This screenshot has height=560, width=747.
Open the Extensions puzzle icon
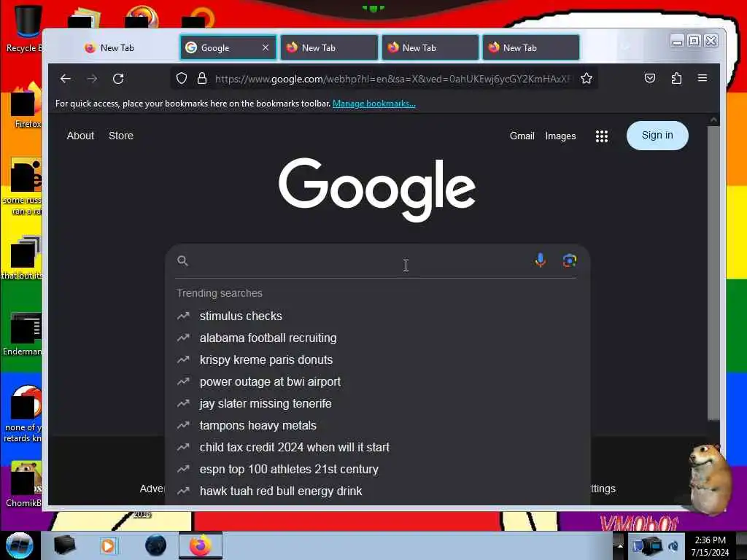[x=676, y=78]
